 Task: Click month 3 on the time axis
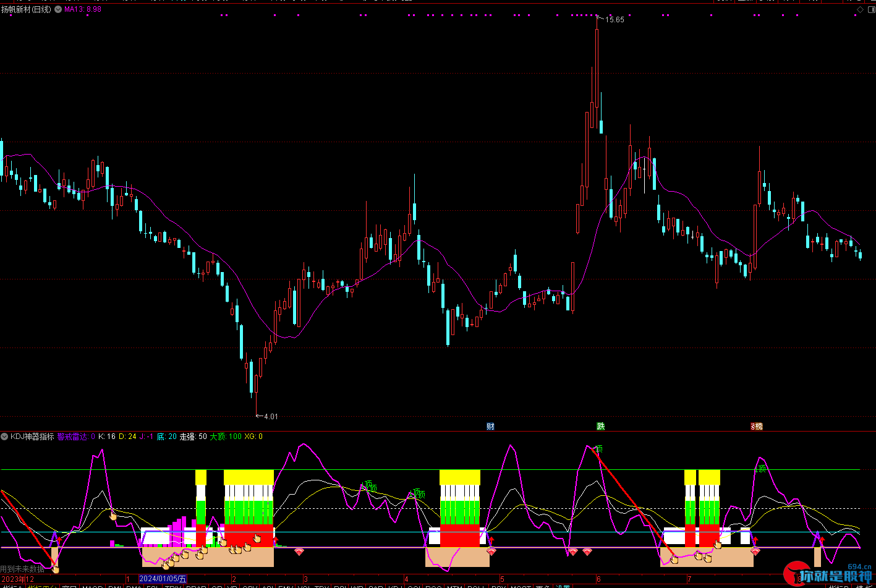click(x=305, y=580)
